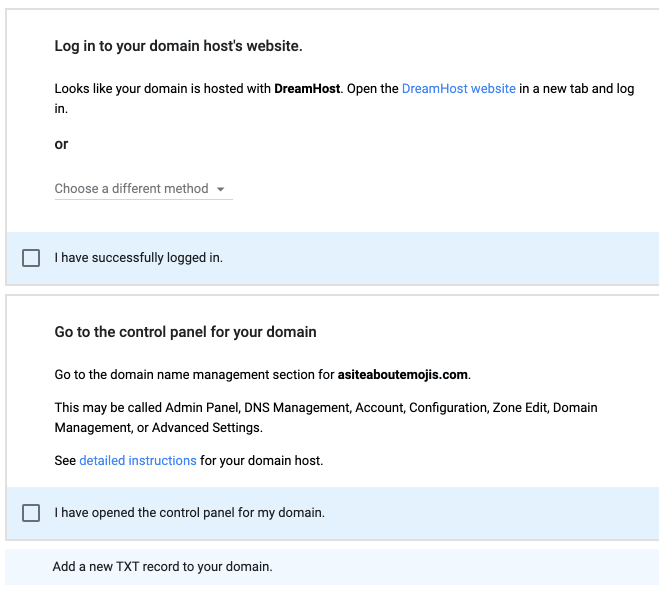Click the 'opened the control panel for my domain' label
Viewport: 659px width, 592px height.
coord(189,513)
